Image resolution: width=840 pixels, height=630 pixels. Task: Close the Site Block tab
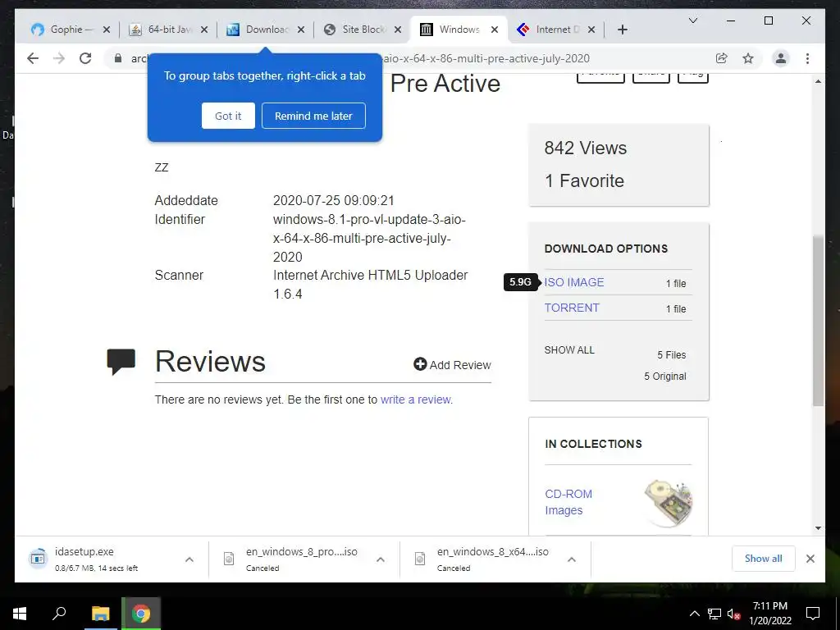pyautogui.click(x=398, y=30)
